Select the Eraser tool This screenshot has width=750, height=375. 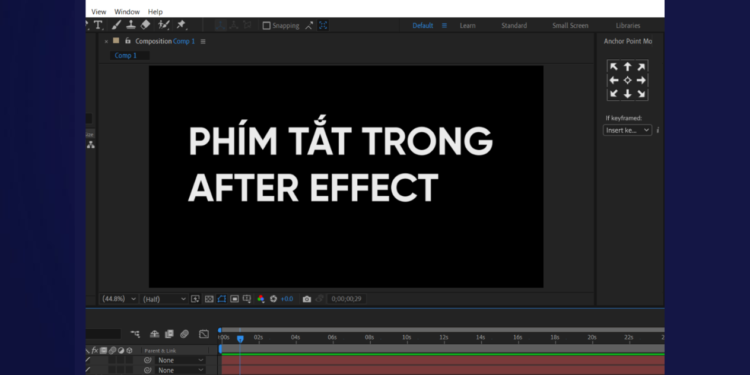tap(145, 25)
